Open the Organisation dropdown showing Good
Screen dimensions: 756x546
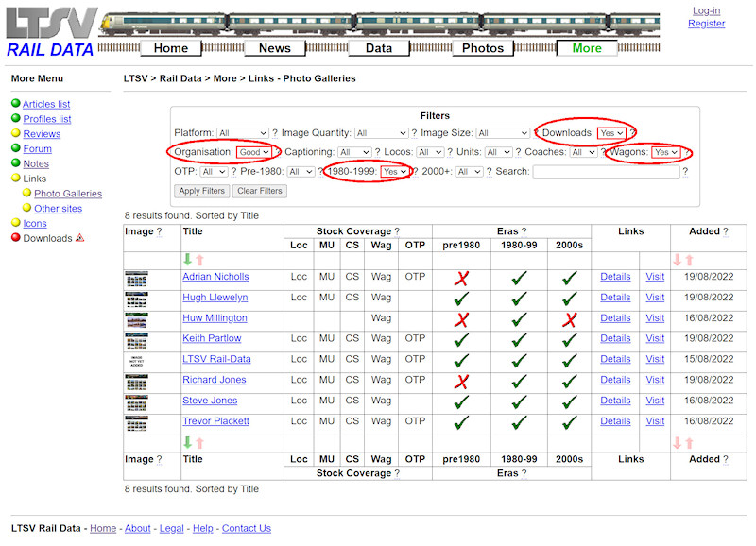point(252,152)
